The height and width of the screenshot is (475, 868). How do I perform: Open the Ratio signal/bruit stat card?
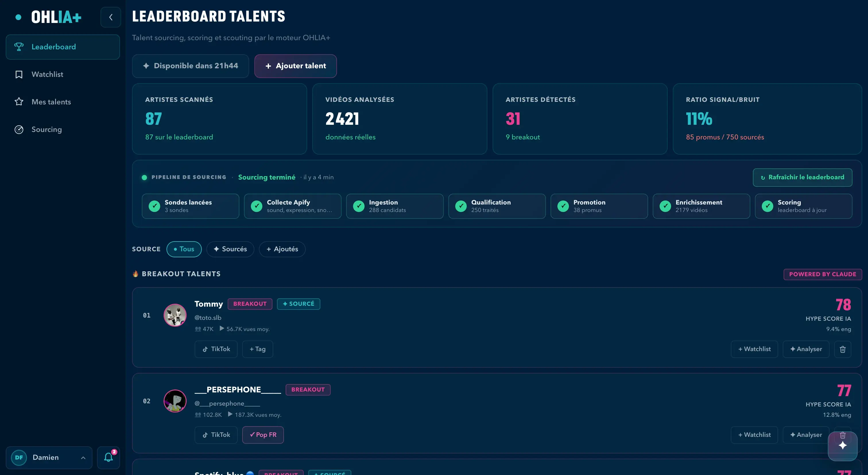(x=767, y=119)
